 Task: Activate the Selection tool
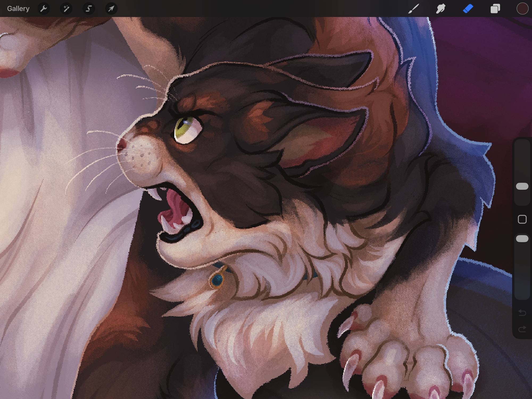pyautogui.click(x=89, y=9)
